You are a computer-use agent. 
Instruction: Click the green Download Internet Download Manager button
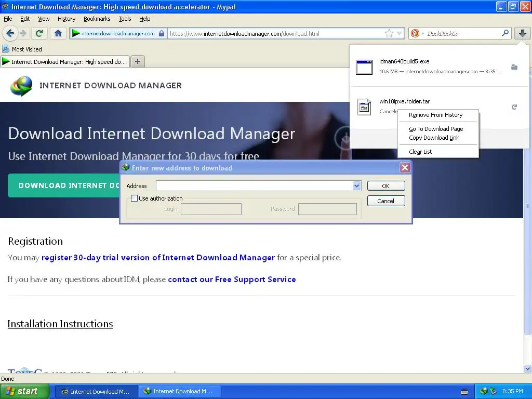[x=64, y=185]
